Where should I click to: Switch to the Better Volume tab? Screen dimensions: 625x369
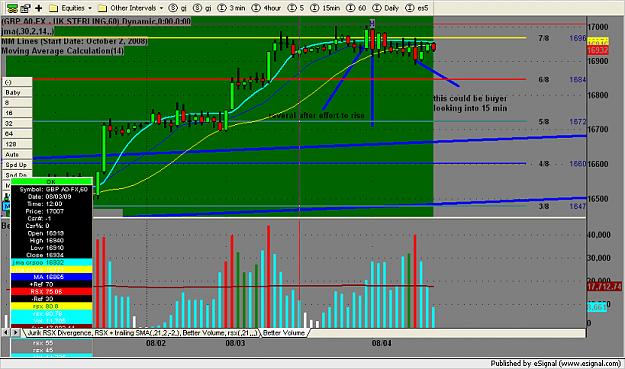click(x=284, y=333)
